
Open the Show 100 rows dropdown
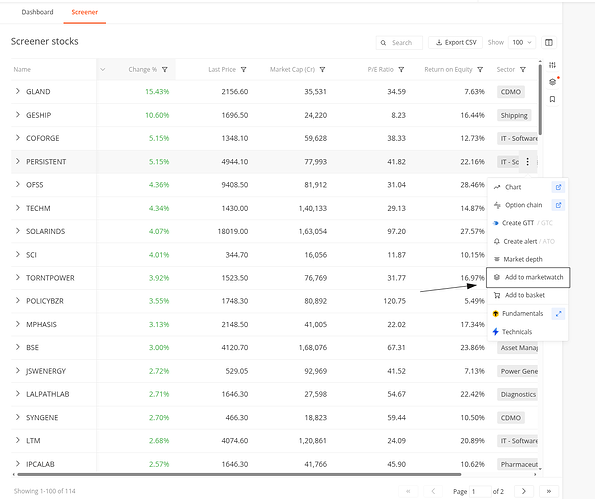[522, 43]
